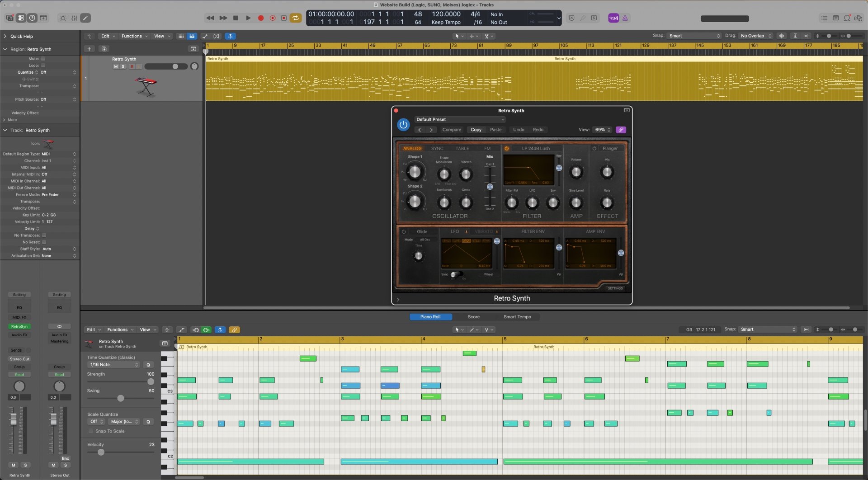This screenshot has width=868, height=480.
Task: Open Tracks area Edit menu
Action: click(108, 36)
